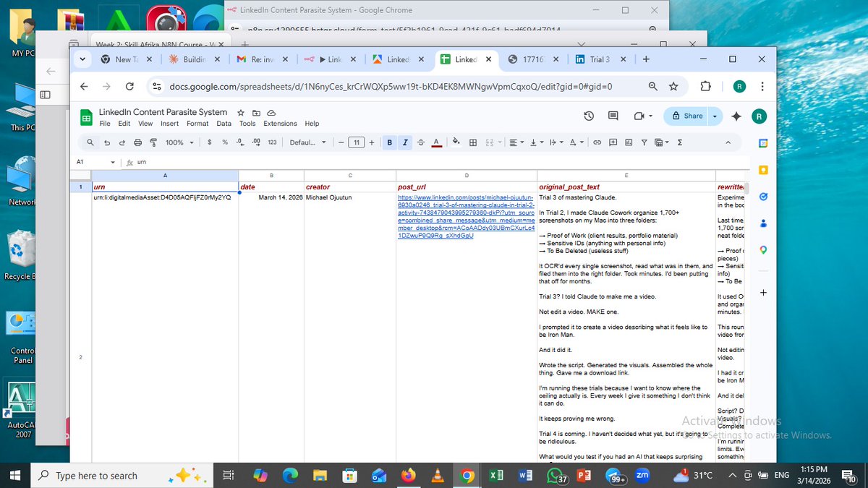The image size is (868, 488).
Task: Open Excel from the Windows taskbar
Action: (x=496, y=476)
